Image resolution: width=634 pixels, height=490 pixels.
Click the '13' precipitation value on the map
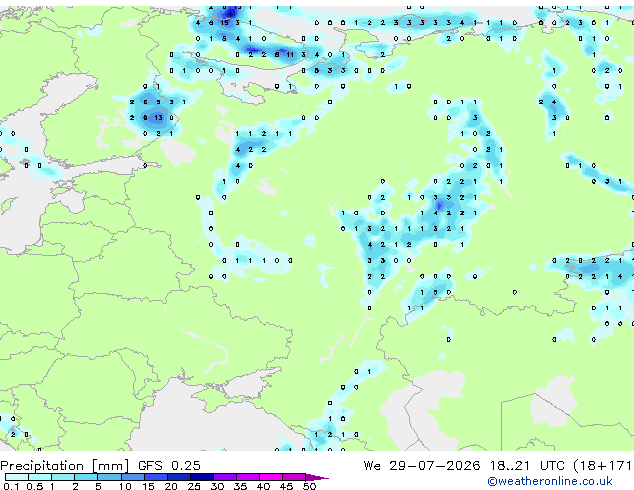pos(158,118)
